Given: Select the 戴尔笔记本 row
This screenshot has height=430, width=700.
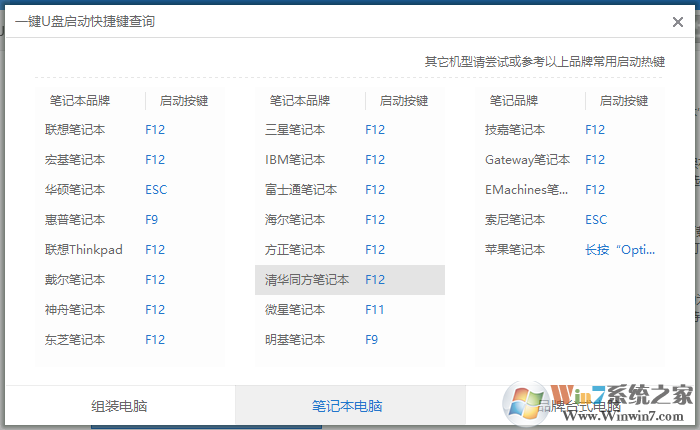Looking at the screenshot, I should [130, 280].
